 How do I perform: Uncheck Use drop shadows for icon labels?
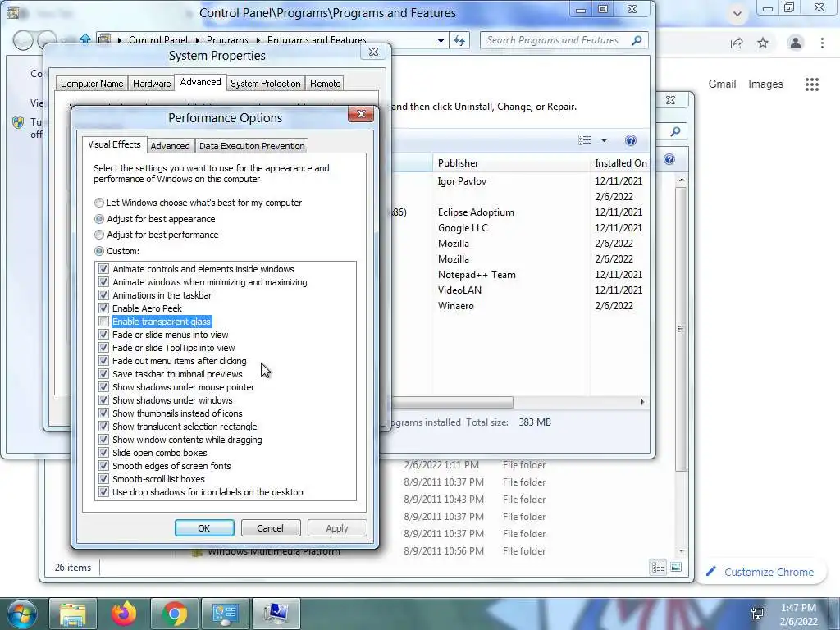tap(103, 492)
